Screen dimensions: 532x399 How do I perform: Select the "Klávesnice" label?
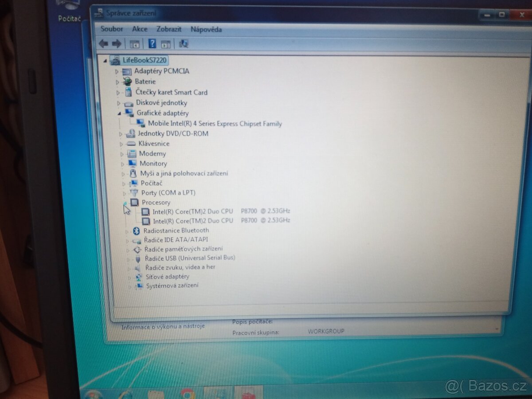click(x=154, y=144)
